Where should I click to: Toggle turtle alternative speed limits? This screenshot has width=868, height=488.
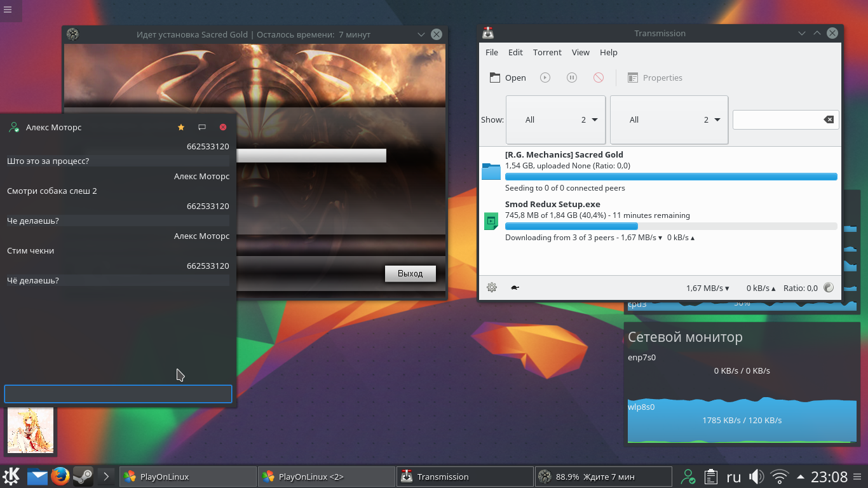(x=515, y=287)
